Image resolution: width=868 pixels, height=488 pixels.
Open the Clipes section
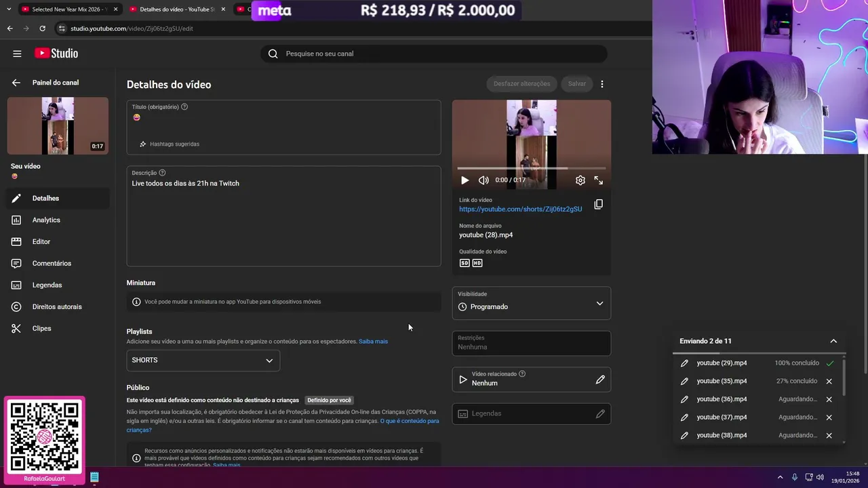coord(58,328)
